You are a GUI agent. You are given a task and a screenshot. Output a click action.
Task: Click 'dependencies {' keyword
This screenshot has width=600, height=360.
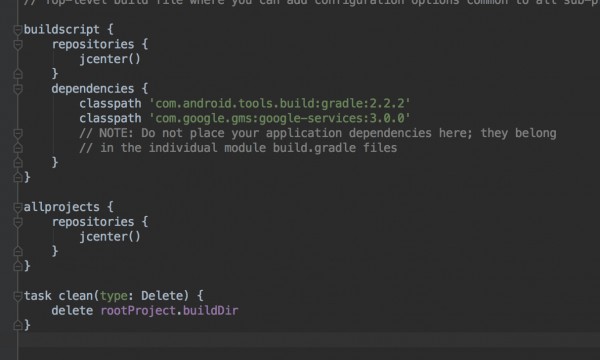[x=99, y=89]
